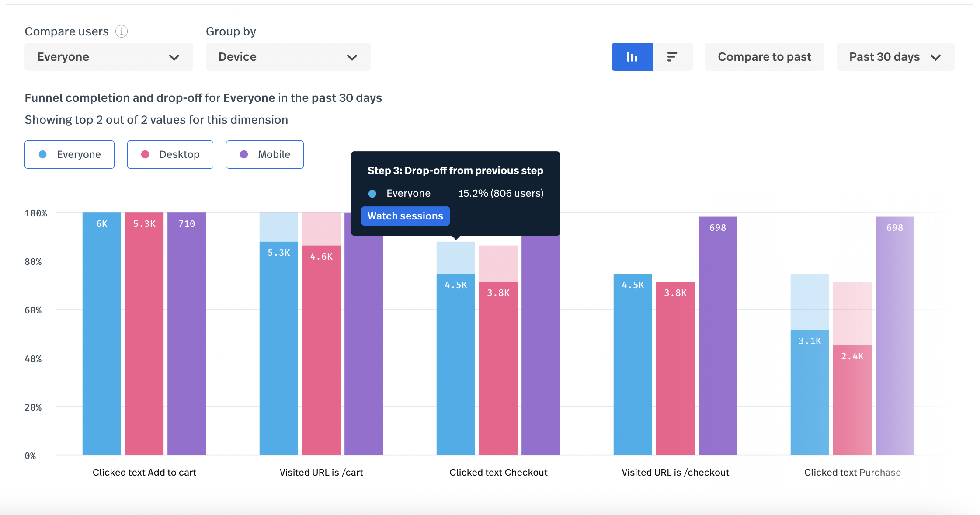Switch to horizontal bar chart view
The width and height of the screenshot is (980, 515).
[672, 57]
